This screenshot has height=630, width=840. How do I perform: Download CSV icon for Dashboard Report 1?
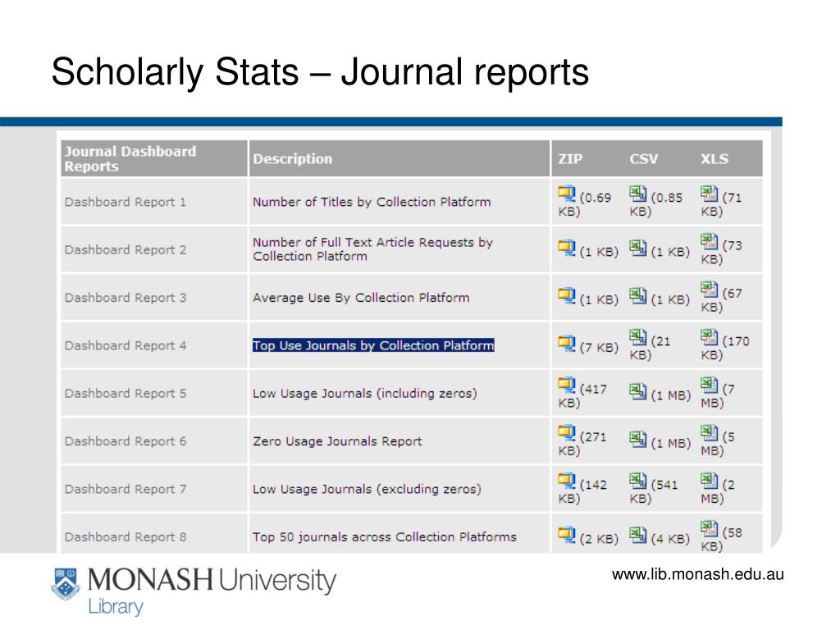coord(638,194)
